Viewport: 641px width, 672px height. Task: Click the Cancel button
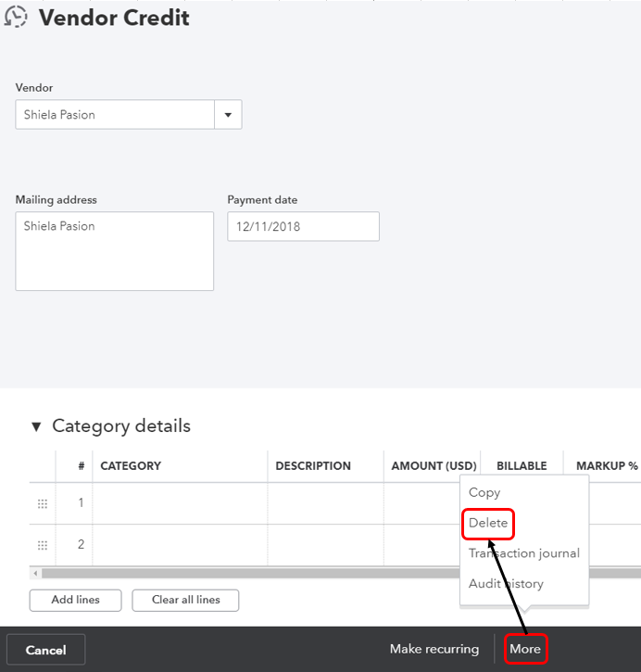click(46, 650)
